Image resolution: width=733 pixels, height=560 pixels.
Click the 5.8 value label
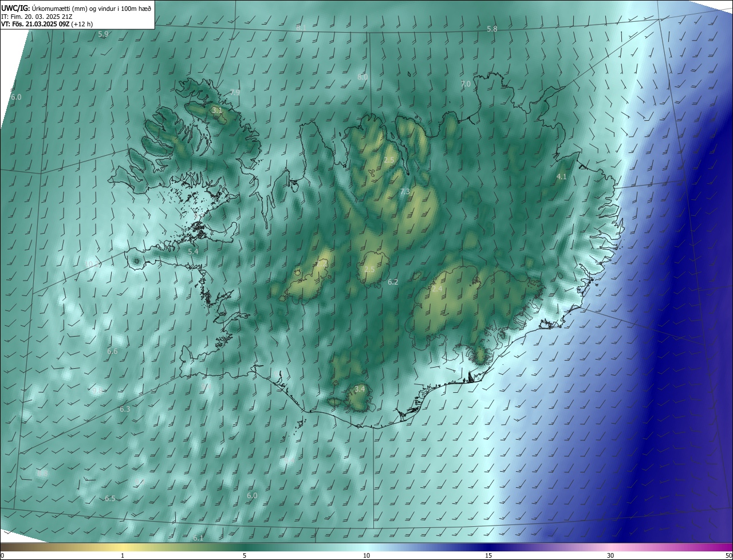(492, 29)
